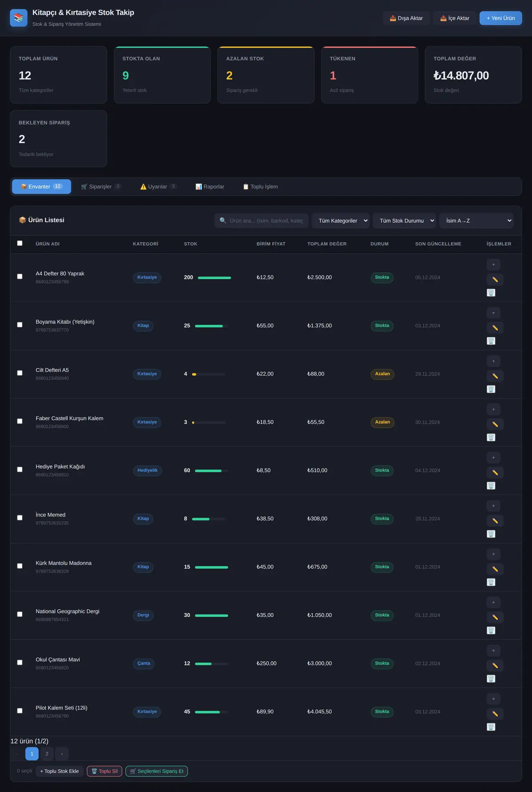Click the pencil edit icon for A4 Defter 80 Yaprak
The width and height of the screenshot is (532, 792).
point(495,280)
